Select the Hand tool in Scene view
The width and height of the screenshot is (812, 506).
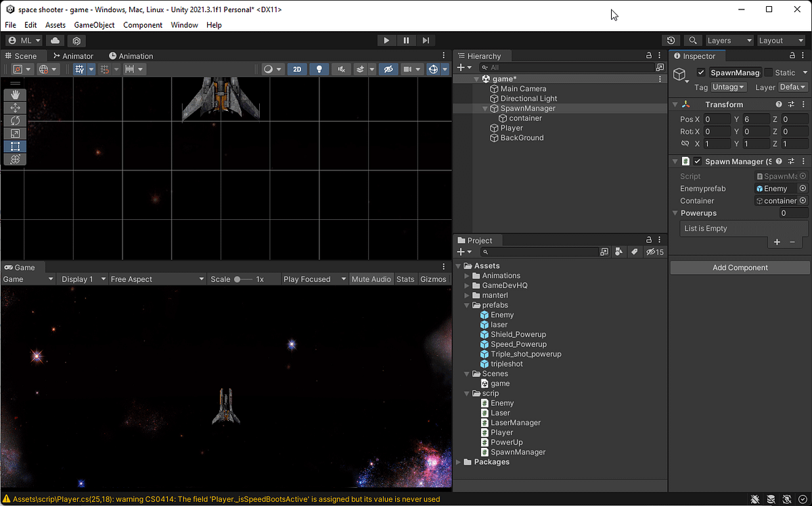[15, 95]
